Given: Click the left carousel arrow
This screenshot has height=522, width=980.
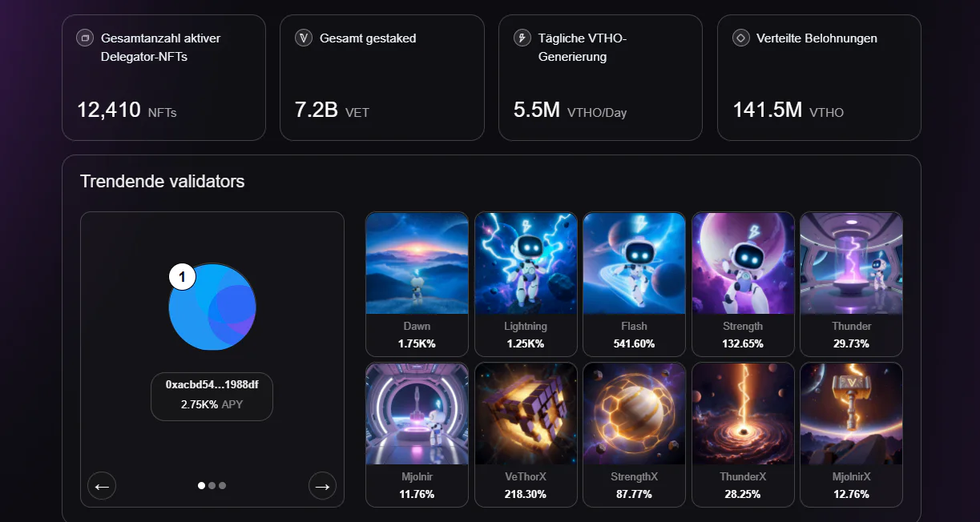Looking at the screenshot, I should [102, 486].
